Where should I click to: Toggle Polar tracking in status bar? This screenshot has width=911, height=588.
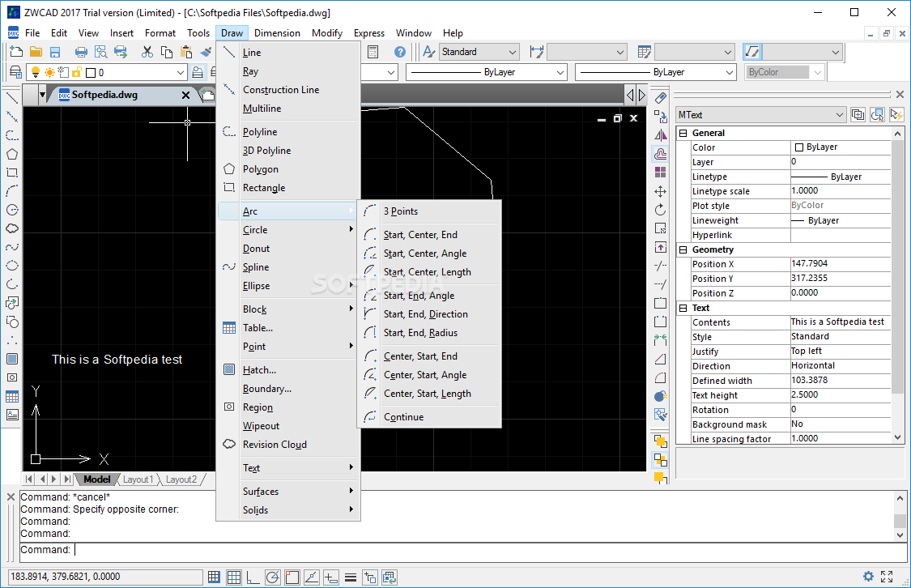tap(272, 577)
